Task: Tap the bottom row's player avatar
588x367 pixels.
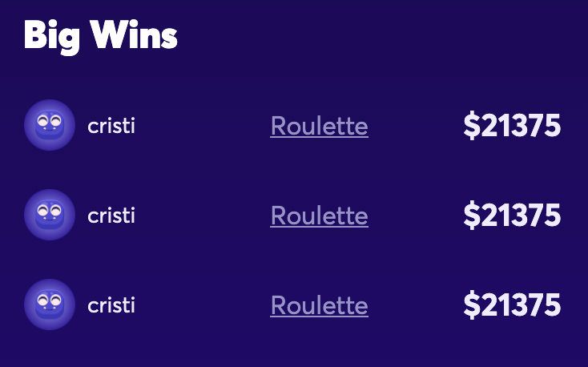Action: tap(50, 304)
